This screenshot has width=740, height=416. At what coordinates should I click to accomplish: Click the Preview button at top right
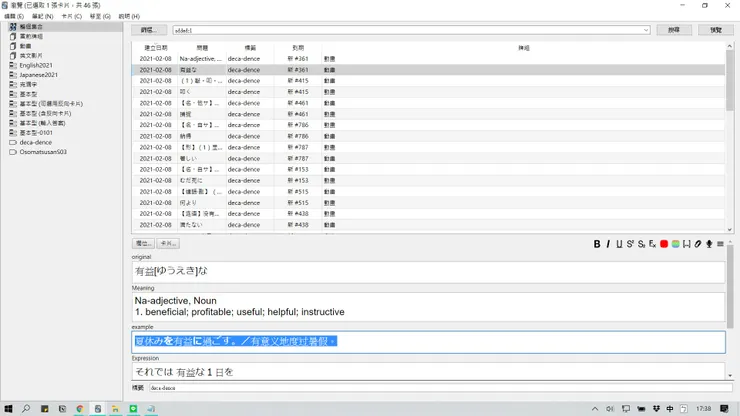pos(715,30)
